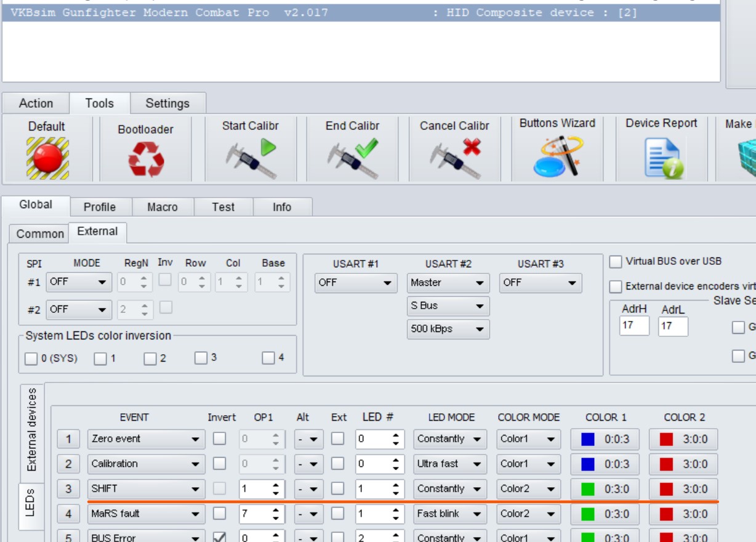The height and width of the screenshot is (542, 756).
Task: Toggle Invert for Calibration row
Action: click(219, 464)
